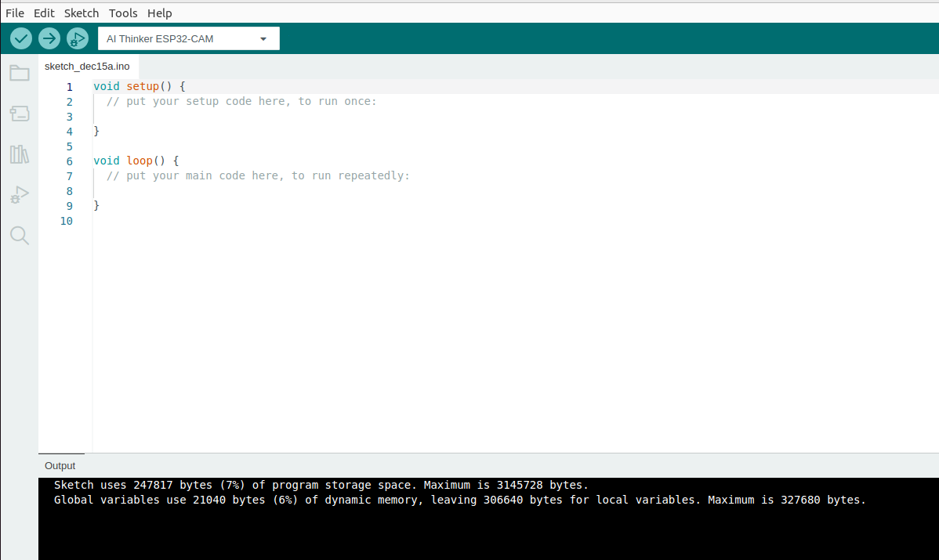Click the 'put your main code here' comment
This screenshot has height=560, width=939.
(x=258, y=175)
